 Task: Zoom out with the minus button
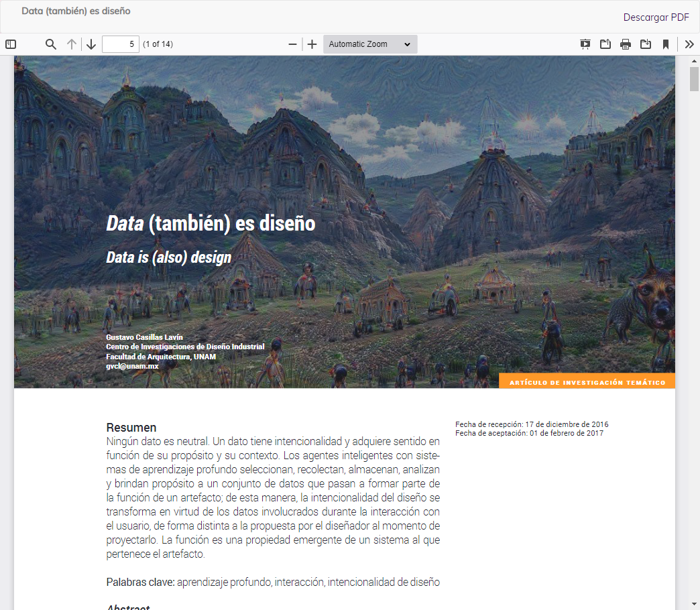[292, 44]
